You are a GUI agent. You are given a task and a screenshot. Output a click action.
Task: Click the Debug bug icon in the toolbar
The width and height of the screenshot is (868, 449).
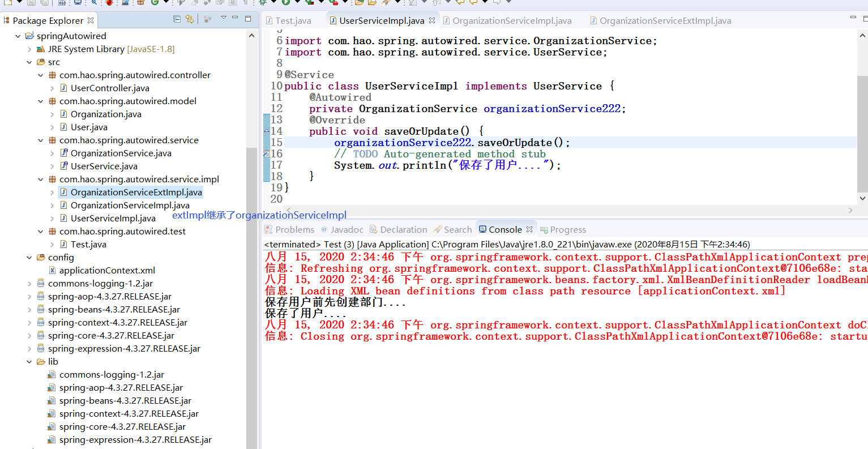click(x=264, y=2)
